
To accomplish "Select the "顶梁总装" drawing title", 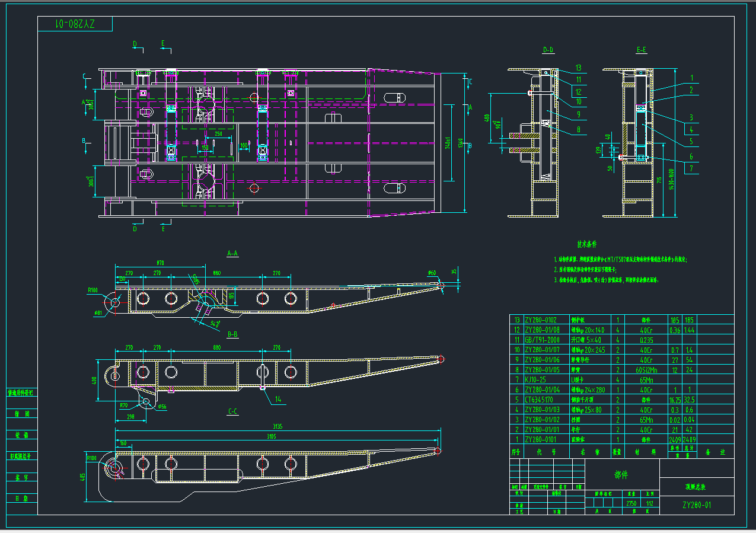I will pos(695,487).
